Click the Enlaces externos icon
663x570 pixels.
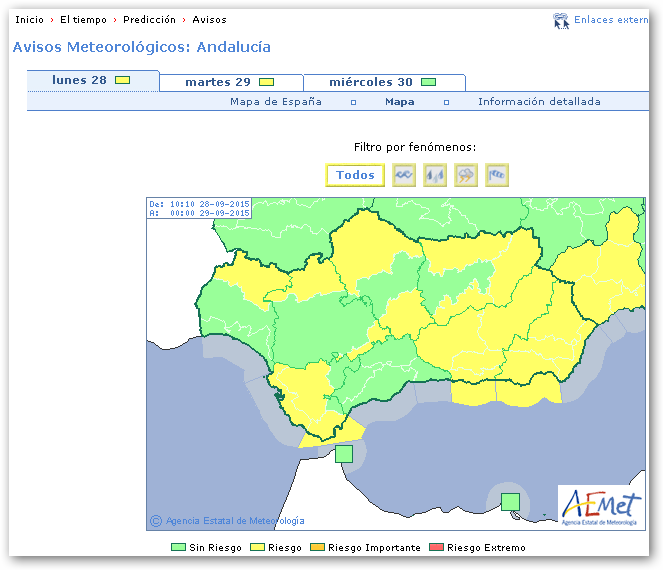pos(561,20)
